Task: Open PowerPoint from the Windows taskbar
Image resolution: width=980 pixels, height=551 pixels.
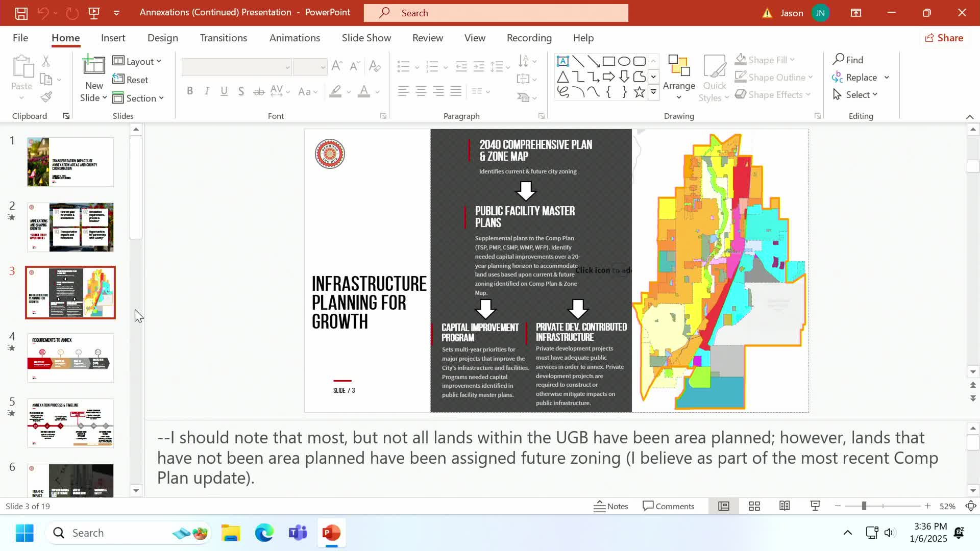Action: [x=331, y=533]
